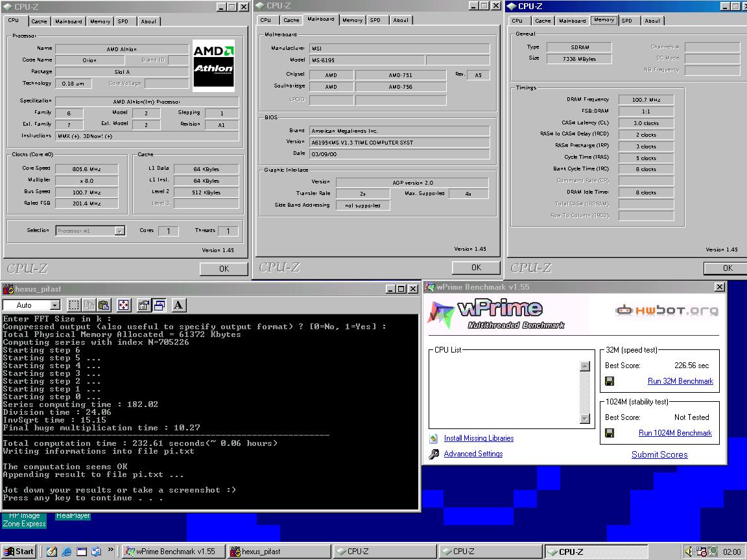747x560 pixels.
Task: Maximize the hexus_pifast window
Action: [x=401, y=288]
